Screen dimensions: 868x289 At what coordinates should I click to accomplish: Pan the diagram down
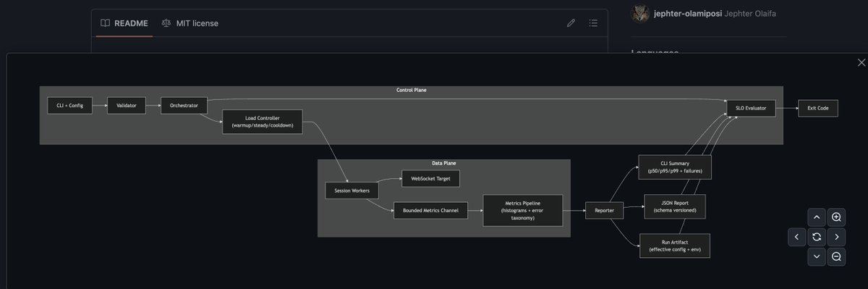coord(816,256)
